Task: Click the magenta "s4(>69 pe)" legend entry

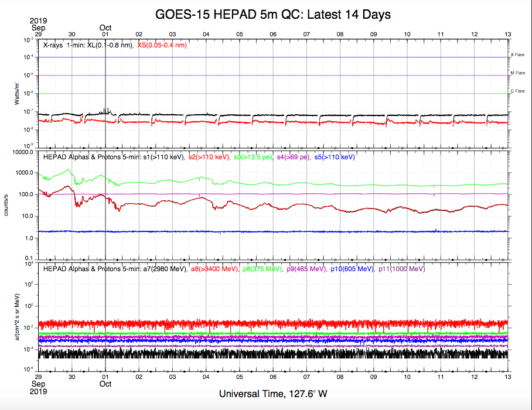Action: point(293,157)
